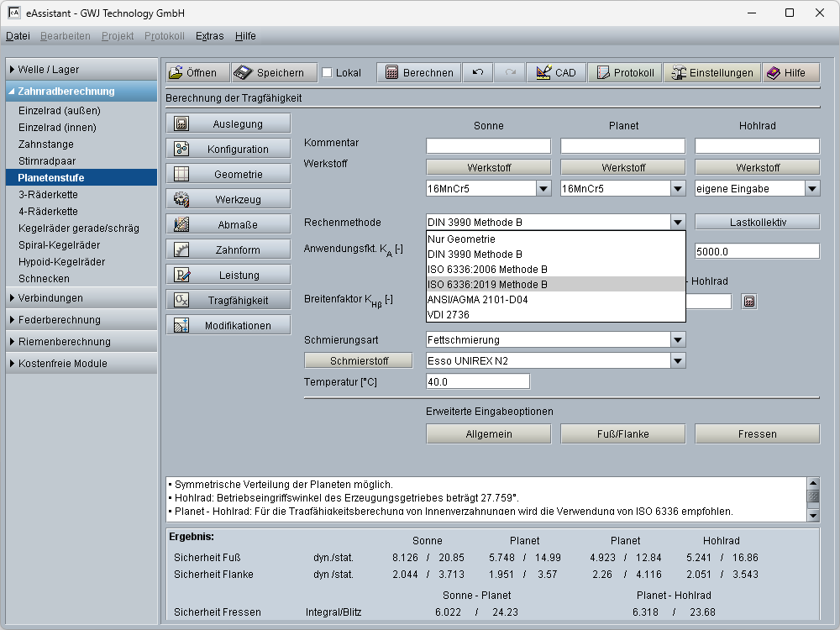The image size is (840, 630).
Task: Expand the Schmierungsart Fettschmierung dropdown
Action: [677, 340]
